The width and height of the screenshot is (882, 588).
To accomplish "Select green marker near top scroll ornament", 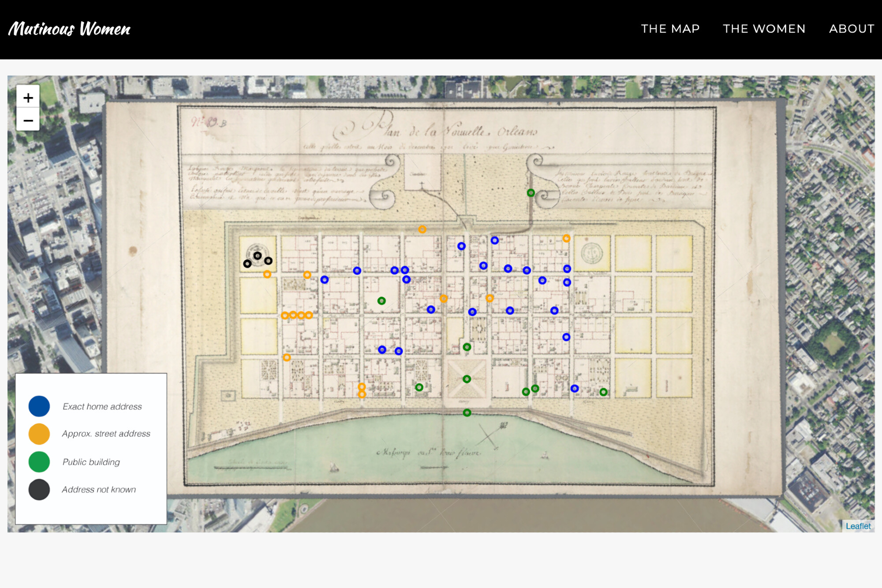I will point(531,193).
